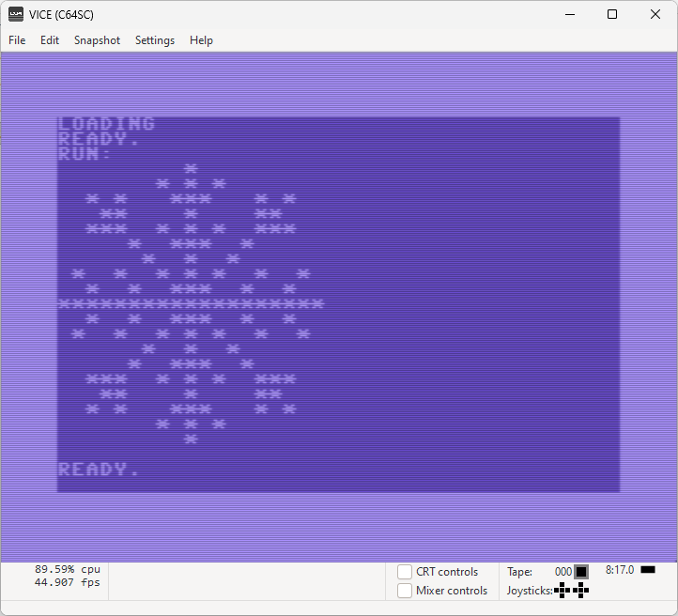Click the Tape label in status bar
The image size is (678, 616).
click(519, 572)
